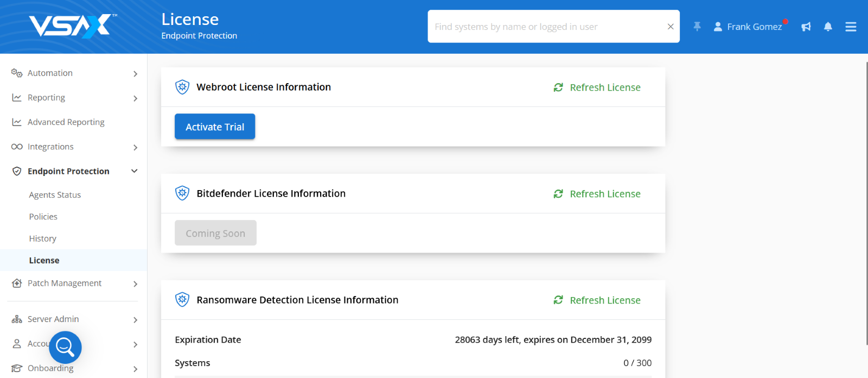Screen dimensions: 868x378
Task: Click the Automation gears icon
Action: click(x=17, y=73)
